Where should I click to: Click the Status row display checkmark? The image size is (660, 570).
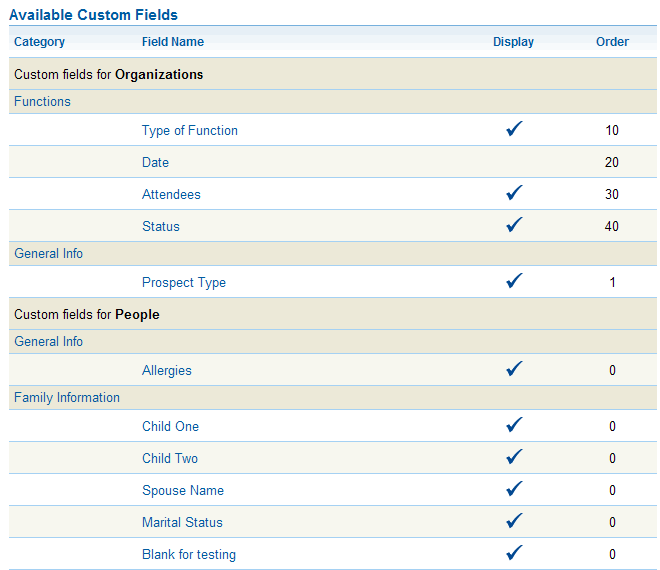514,225
